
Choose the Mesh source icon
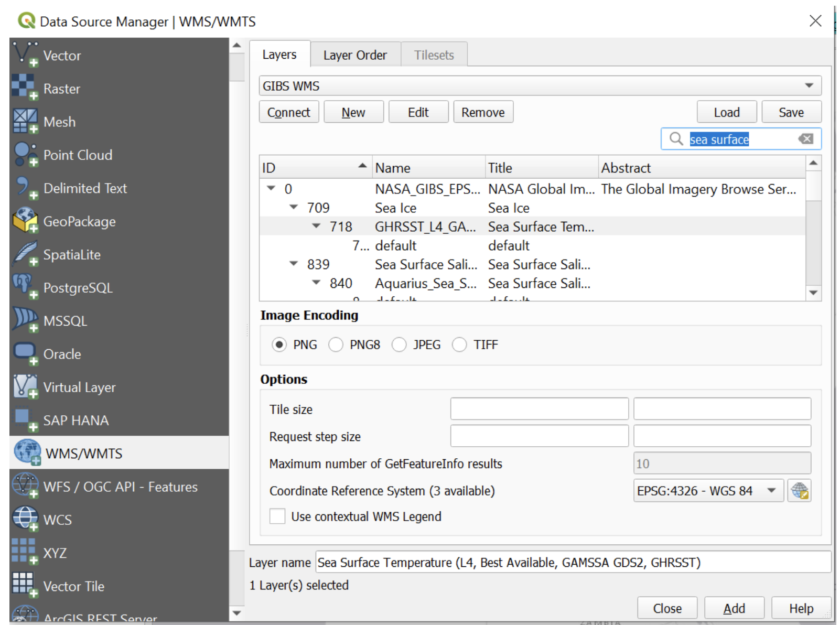click(25, 121)
